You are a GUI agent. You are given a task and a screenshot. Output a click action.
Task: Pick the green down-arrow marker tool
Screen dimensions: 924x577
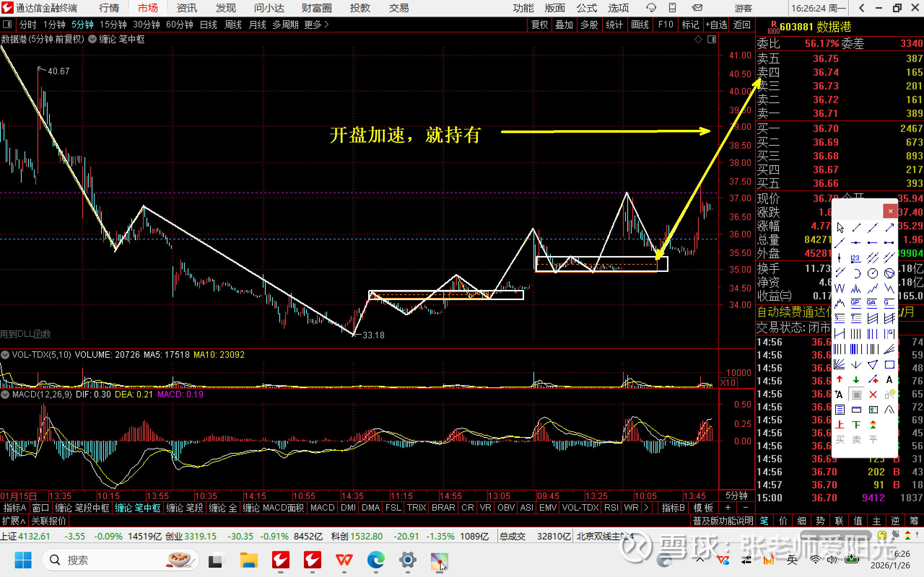[856, 380]
